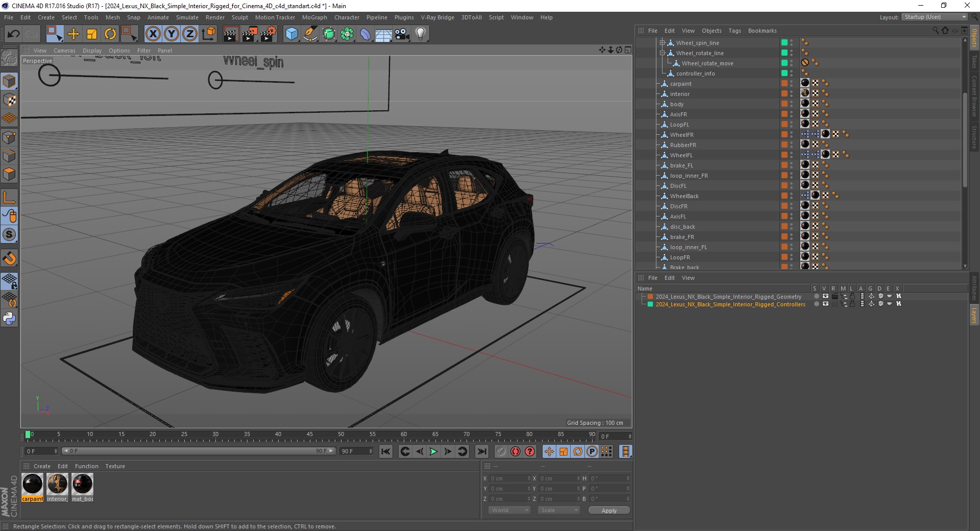
Task: Open the viewport Cameras menu
Action: [x=64, y=51]
